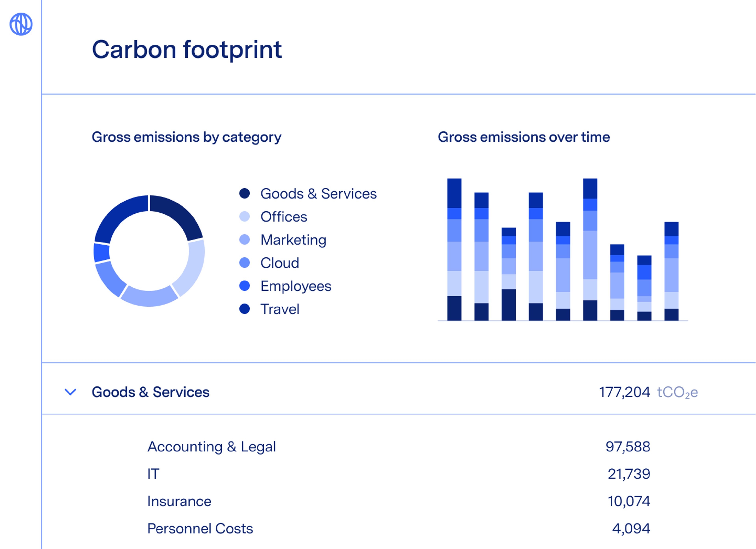Open the Accounting & Legal row
756x549 pixels.
[212, 447]
